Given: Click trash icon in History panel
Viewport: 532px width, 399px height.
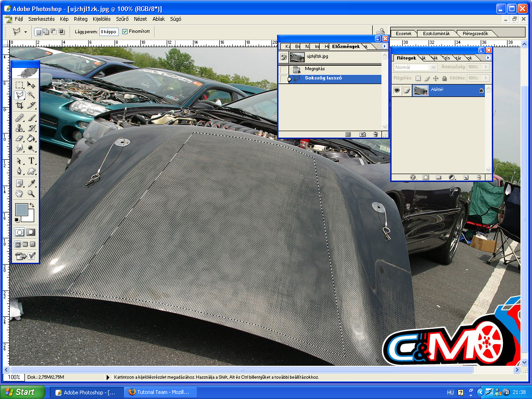Looking at the screenshot, I should pyautogui.click(x=375, y=134).
